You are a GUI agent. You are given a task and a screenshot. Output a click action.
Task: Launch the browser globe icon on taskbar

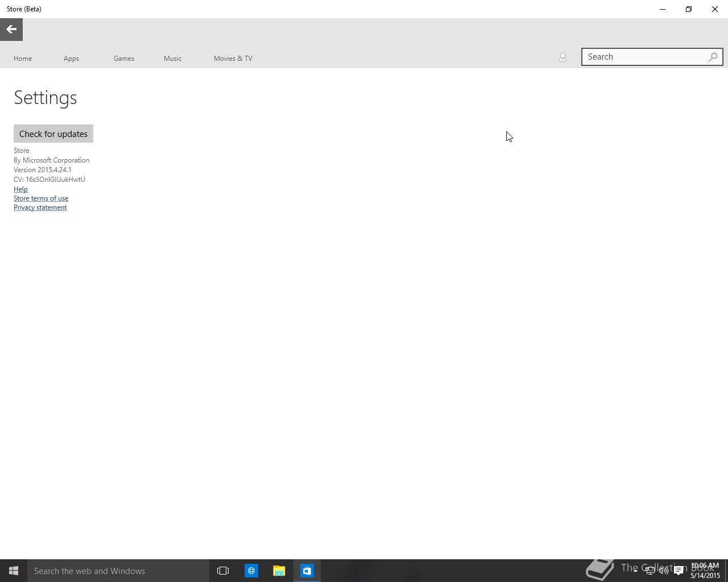point(251,571)
